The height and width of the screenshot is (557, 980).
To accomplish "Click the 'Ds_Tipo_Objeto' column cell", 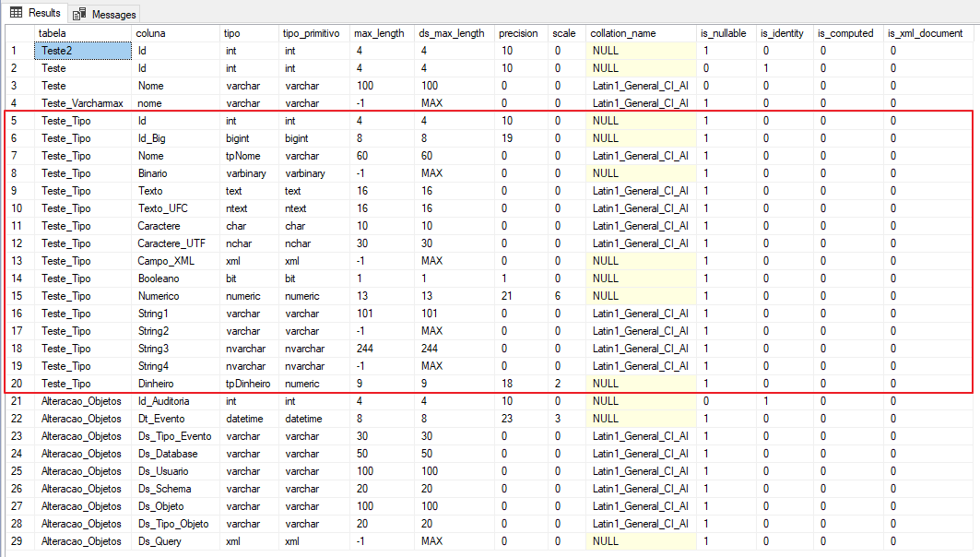I will point(175,523).
